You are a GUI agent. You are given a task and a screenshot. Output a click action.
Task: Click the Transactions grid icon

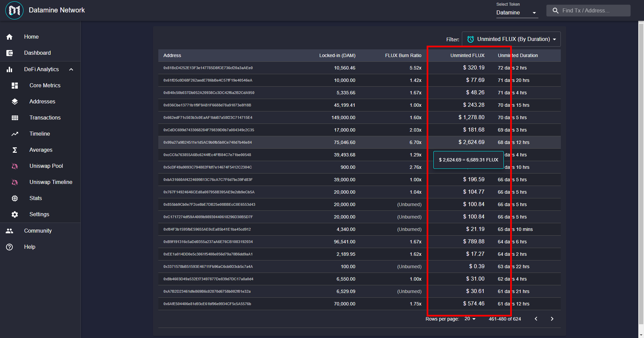click(15, 118)
